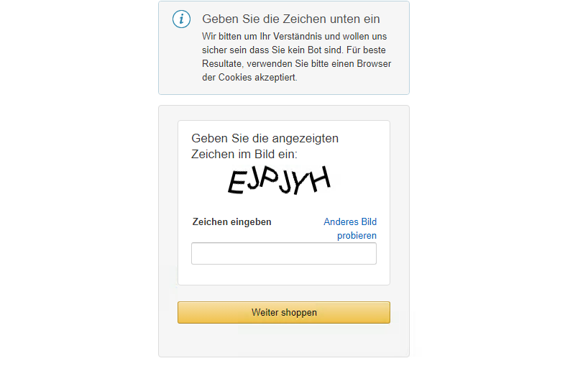
Task: Select the 'Zeichen eingeben' label
Action: pos(231,222)
